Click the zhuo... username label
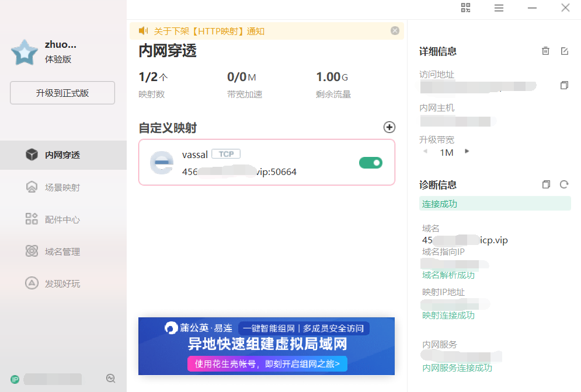Screen dimensions: 581x392 (x=60, y=44)
